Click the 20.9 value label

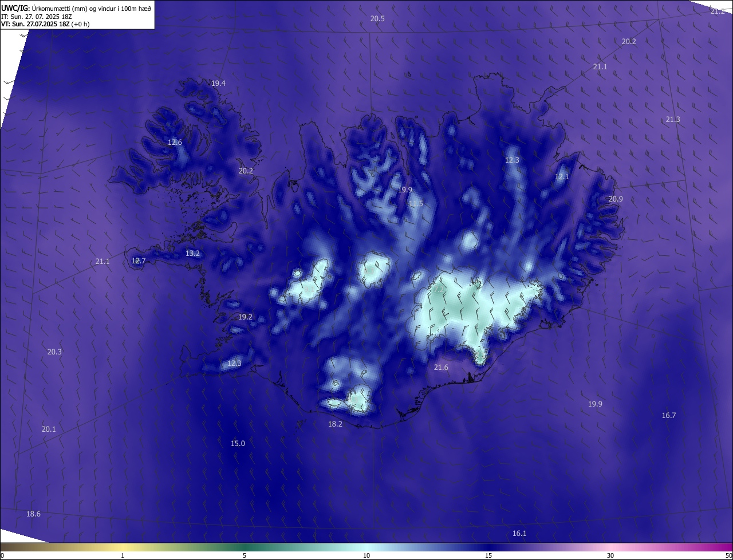click(x=616, y=199)
